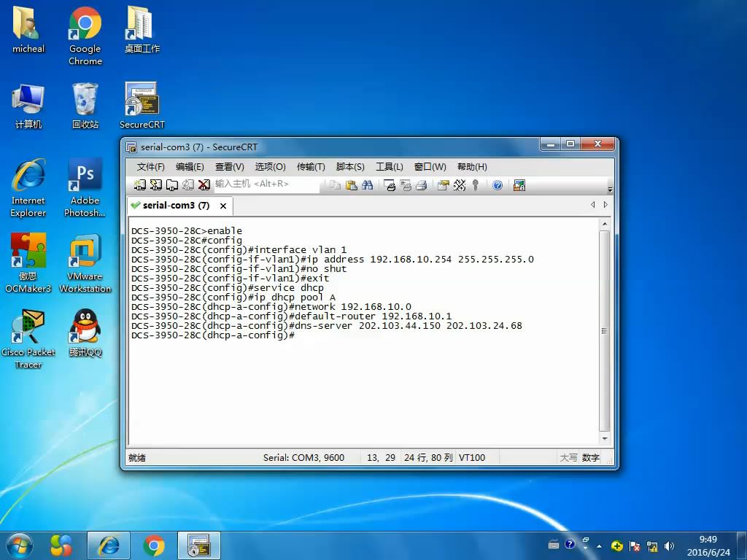This screenshot has height=560, width=747.
Task: Open the 选项(O) menu
Action: tap(270, 167)
